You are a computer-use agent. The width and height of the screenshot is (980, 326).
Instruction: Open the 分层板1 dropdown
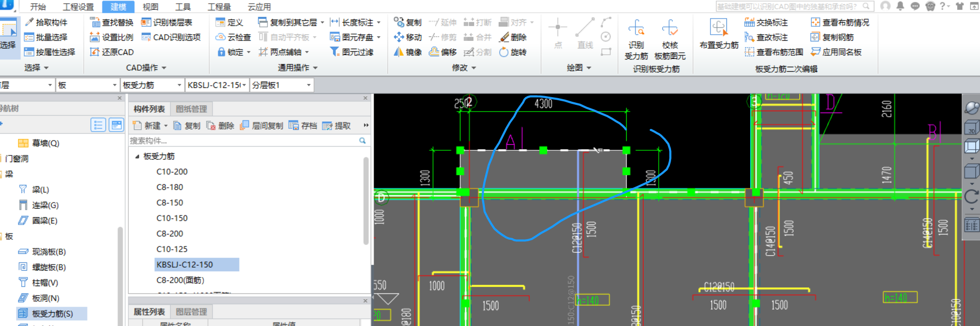tap(308, 85)
